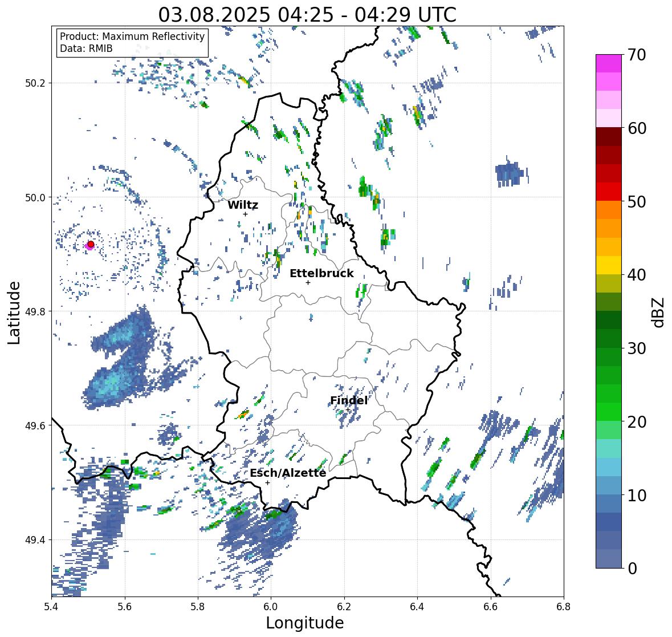672x637 pixels.
Task: Click the Wiltz station cross marker
Action: tap(245, 214)
